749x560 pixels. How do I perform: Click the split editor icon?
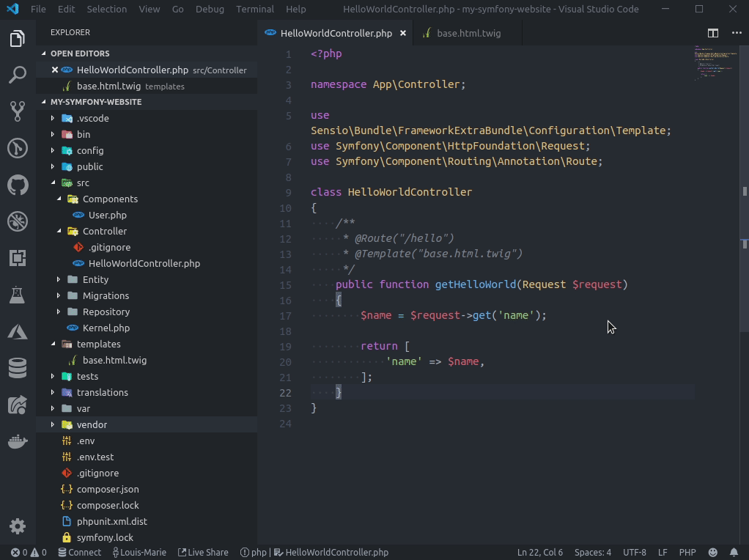(x=713, y=33)
